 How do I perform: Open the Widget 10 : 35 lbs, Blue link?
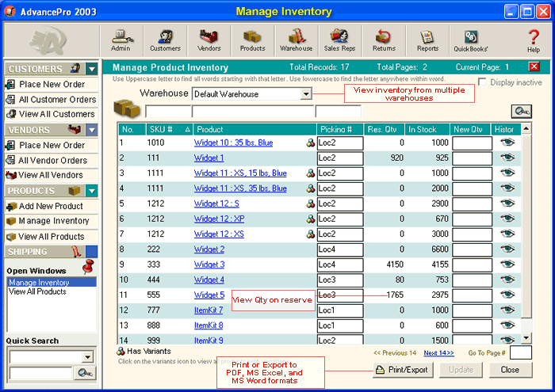point(233,143)
